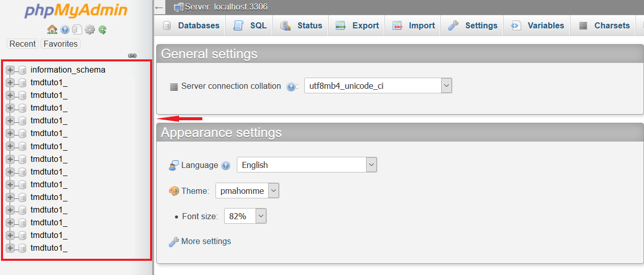
Task: Click the link-with-main-panel chain icon
Action: (132, 55)
